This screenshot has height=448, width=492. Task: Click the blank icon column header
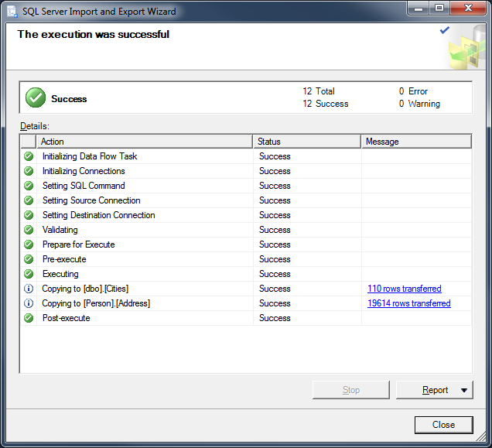(x=29, y=142)
